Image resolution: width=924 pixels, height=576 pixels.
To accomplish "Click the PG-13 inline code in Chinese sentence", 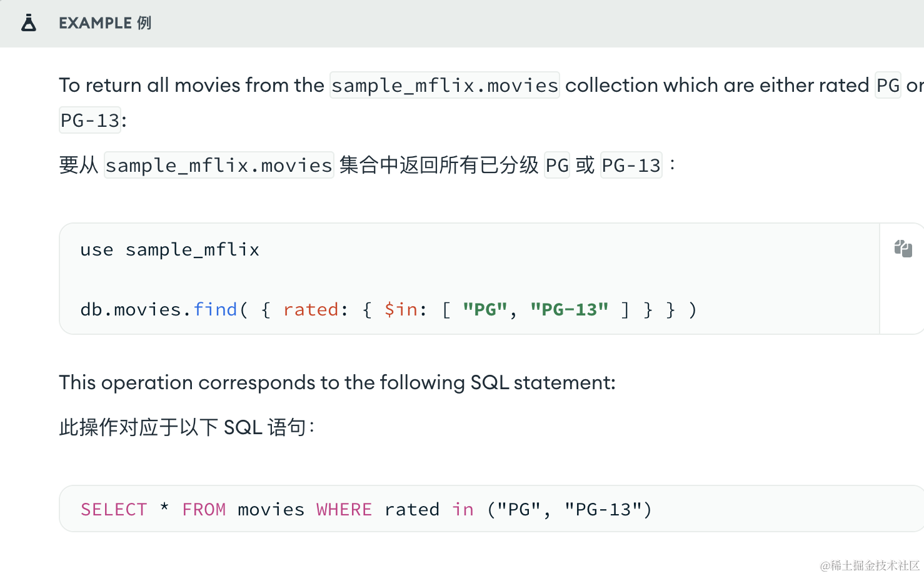I will 631,166.
